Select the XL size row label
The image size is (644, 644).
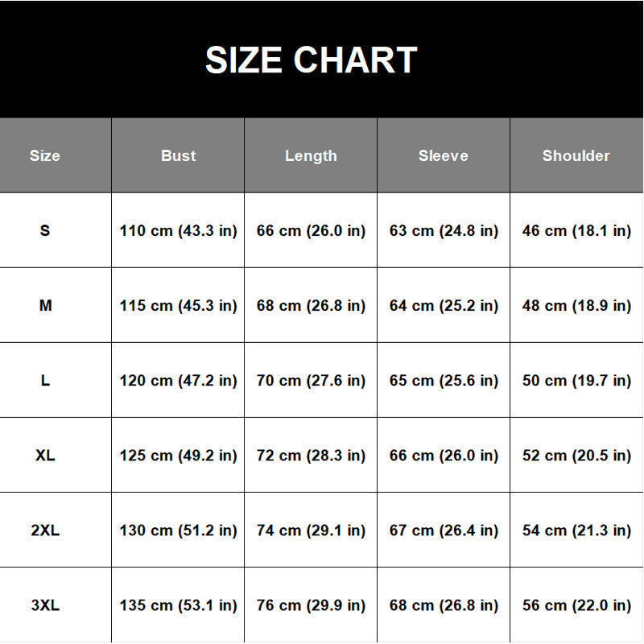click(45, 456)
